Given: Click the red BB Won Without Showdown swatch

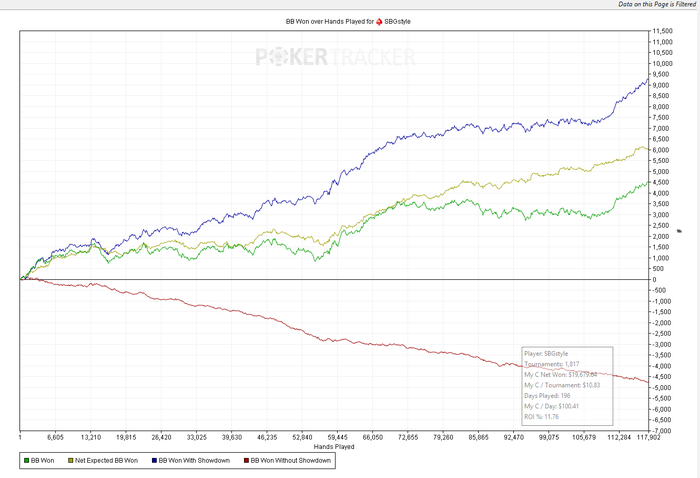Looking at the screenshot, I should tap(246, 460).
